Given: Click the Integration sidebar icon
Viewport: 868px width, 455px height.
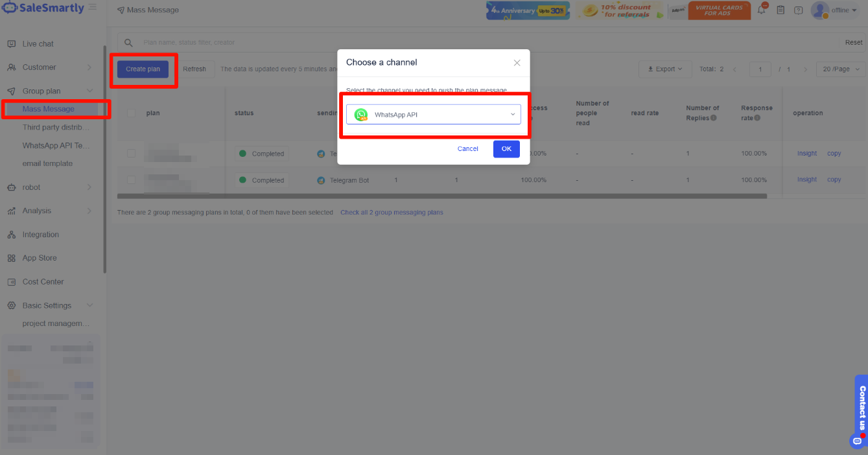Looking at the screenshot, I should [x=11, y=235].
